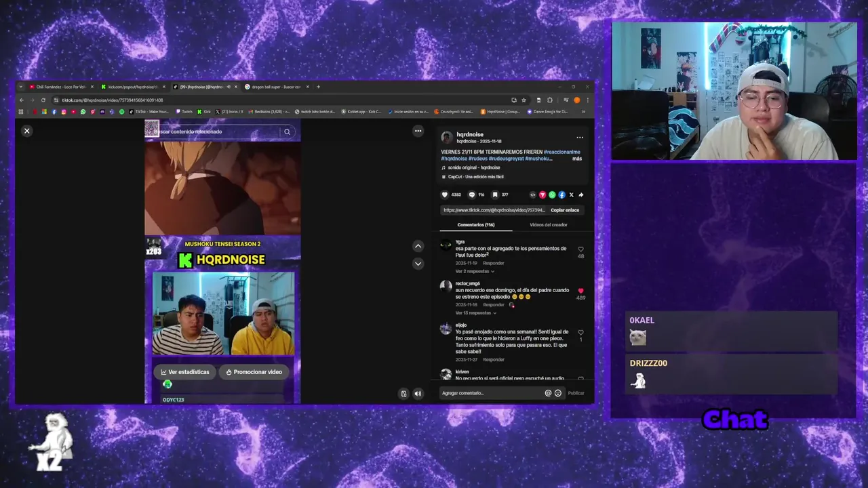Like the video with heart icon showing 4382
The image size is (868, 488).
coord(445,195)
